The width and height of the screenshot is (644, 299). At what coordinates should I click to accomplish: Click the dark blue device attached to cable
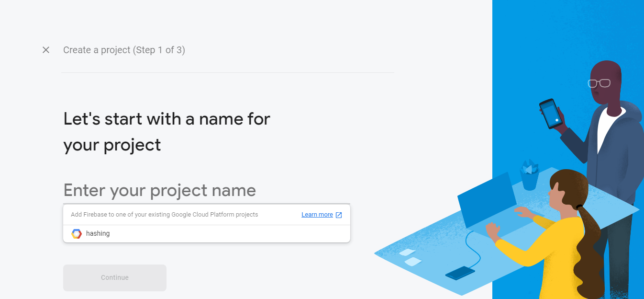click(x=460, y=273)
